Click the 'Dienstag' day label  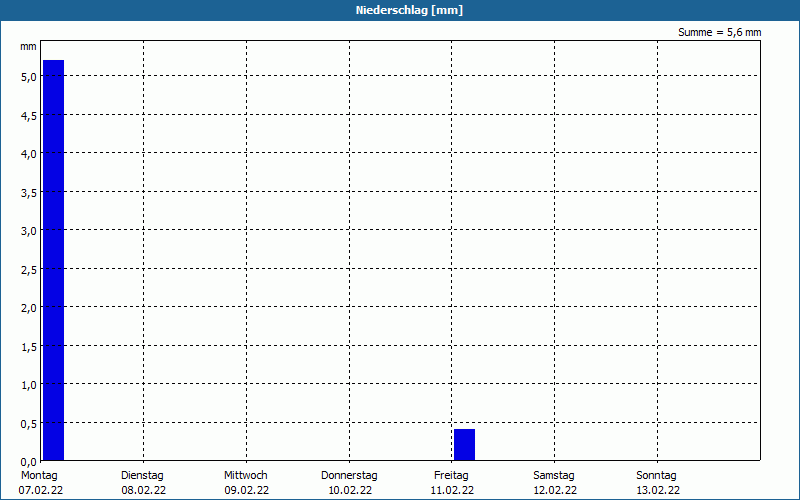coord(142,475)
